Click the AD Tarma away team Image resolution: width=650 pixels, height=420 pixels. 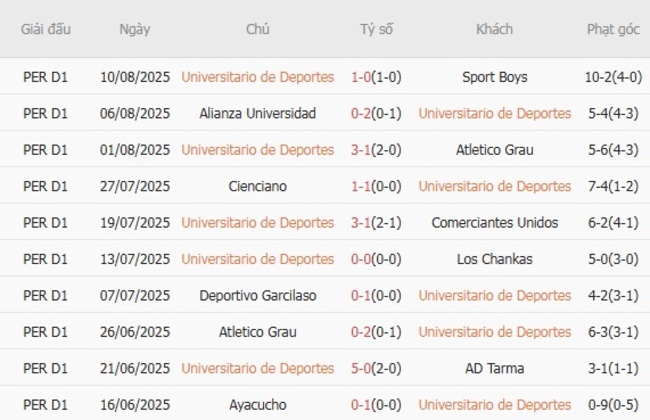pyautogui.click(x=495, y=368)
